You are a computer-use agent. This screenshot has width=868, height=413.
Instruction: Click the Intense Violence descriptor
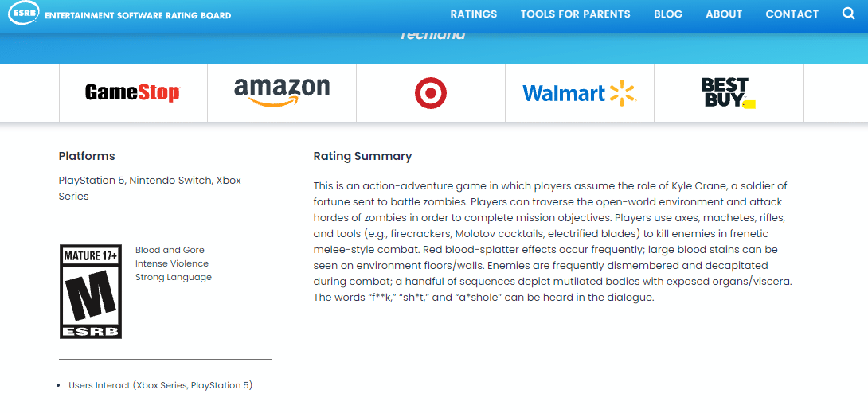[172, 263]
